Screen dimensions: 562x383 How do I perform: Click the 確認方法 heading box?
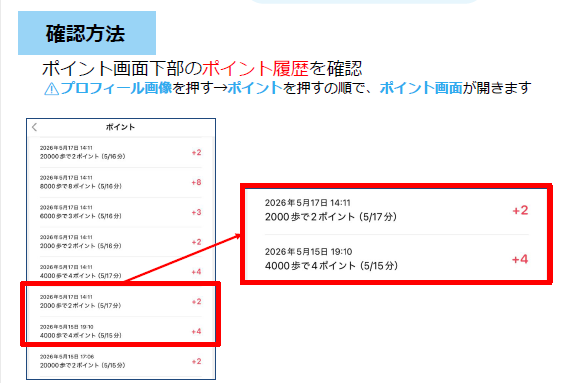coord(87,33)
